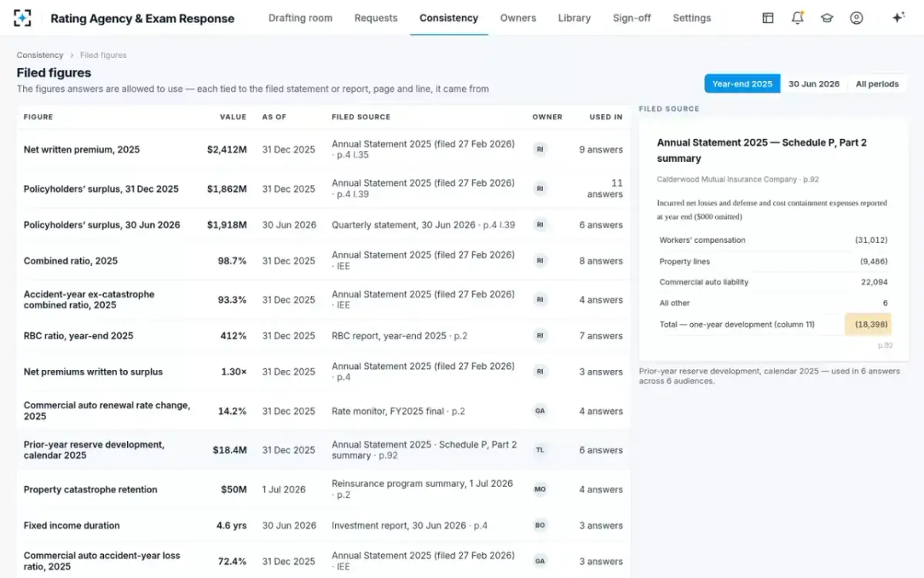Open Investment report, 30 Jun 2026 source
The width and height of the screenshot is (924, 578).
point(410,526)
